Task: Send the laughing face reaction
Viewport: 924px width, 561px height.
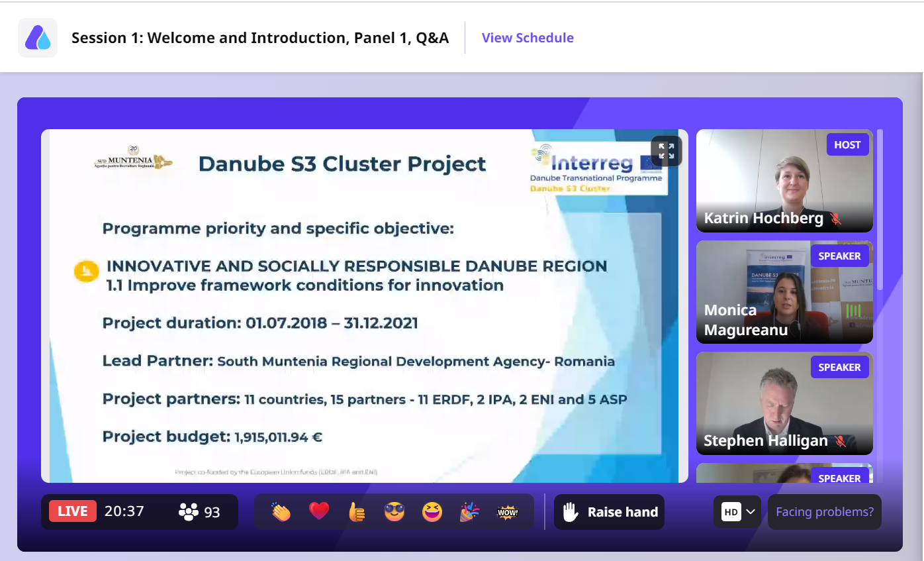Action: coord(432,511)
